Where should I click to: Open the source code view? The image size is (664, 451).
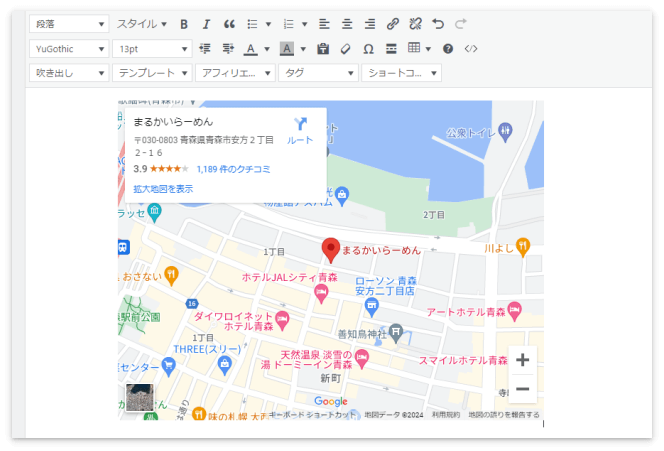(x=471, y=49)
